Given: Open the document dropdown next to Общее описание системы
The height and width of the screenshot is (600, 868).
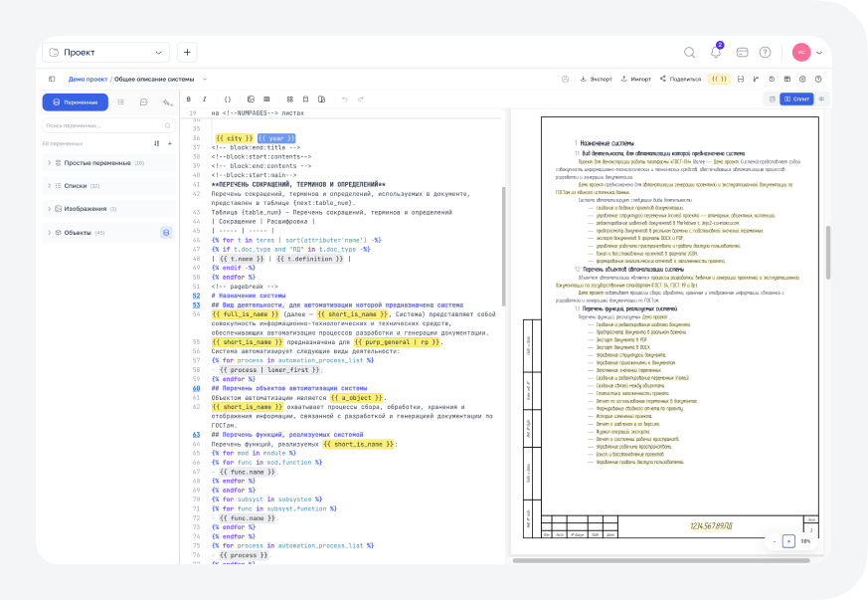Looking at the screenshot, I should tap(205, 80).
